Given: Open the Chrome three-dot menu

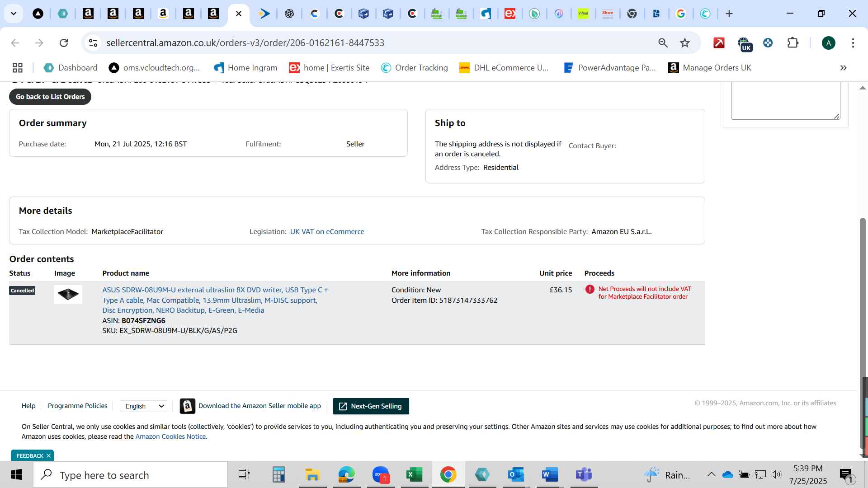Looking at the screenshot, I should click(x=853, y=43).
